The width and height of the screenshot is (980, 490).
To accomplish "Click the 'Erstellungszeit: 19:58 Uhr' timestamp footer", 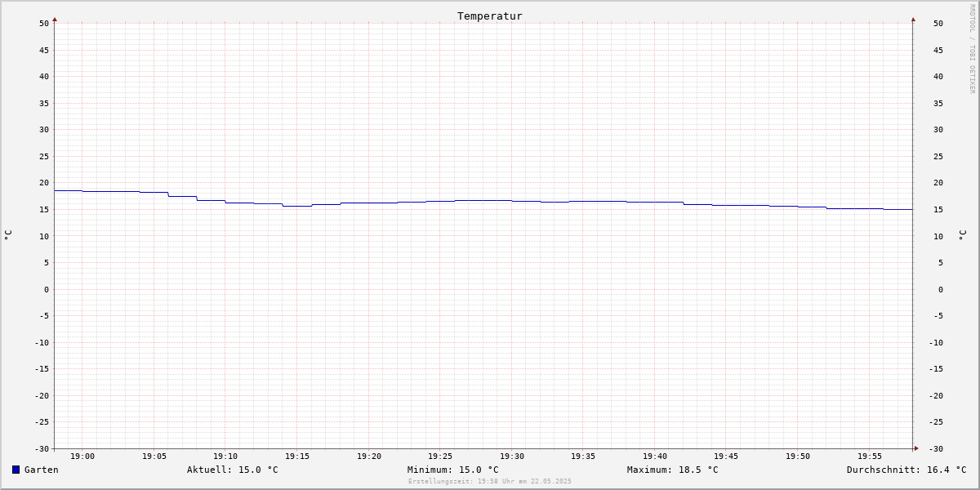I will (490, 481).
